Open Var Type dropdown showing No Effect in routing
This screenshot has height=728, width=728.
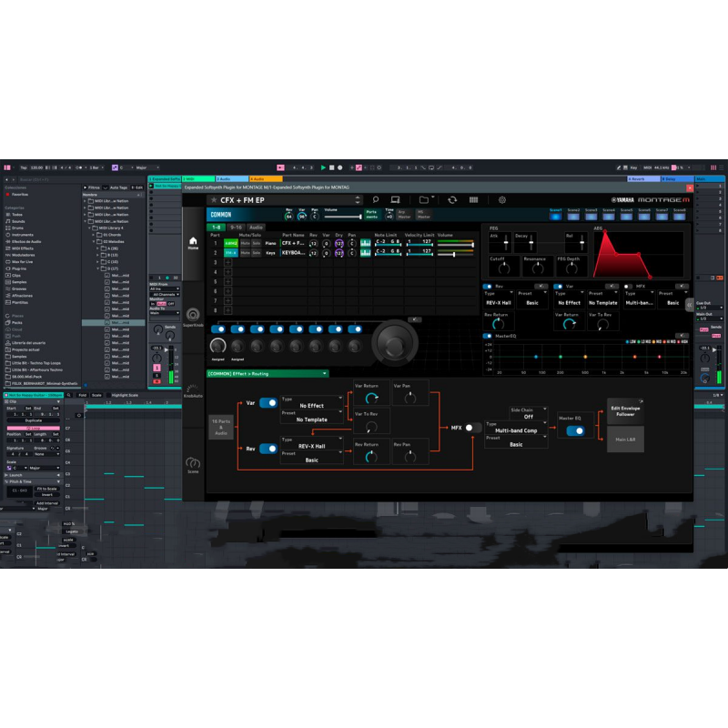coord(312,402)
